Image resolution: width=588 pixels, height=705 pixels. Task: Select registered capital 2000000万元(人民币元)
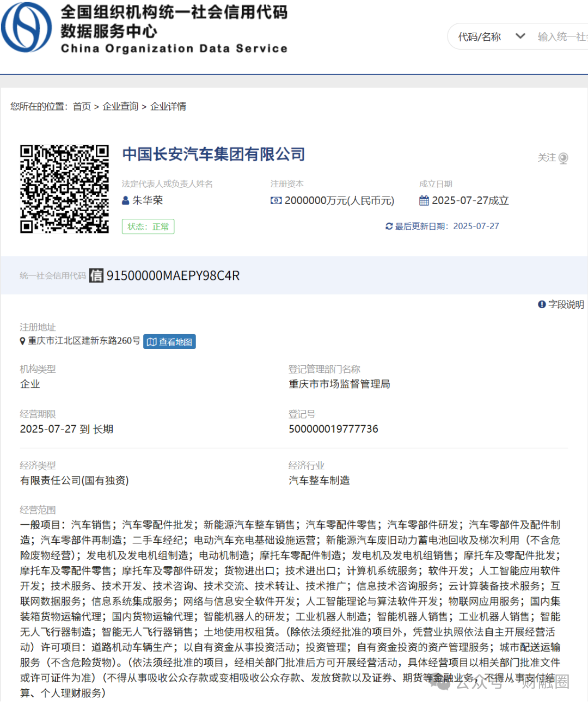[x=339, y=200]
